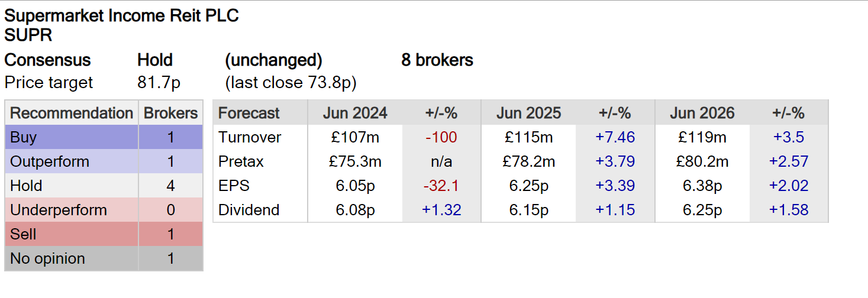
Task: Click the 8 brokers text
Action: [x=437, y=60]
